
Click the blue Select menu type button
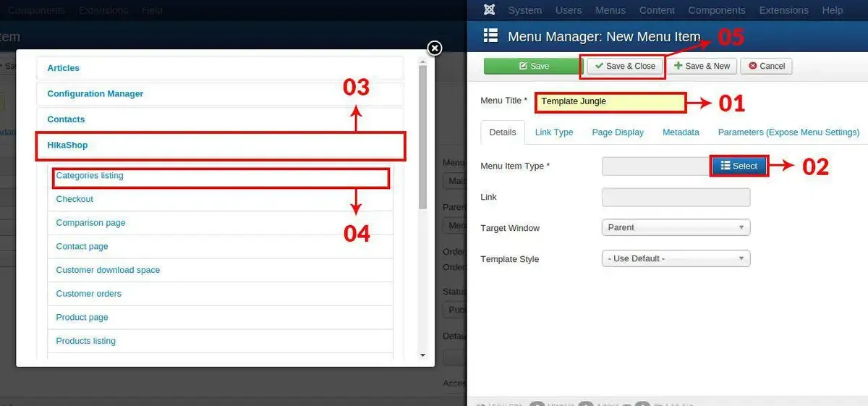739,166
